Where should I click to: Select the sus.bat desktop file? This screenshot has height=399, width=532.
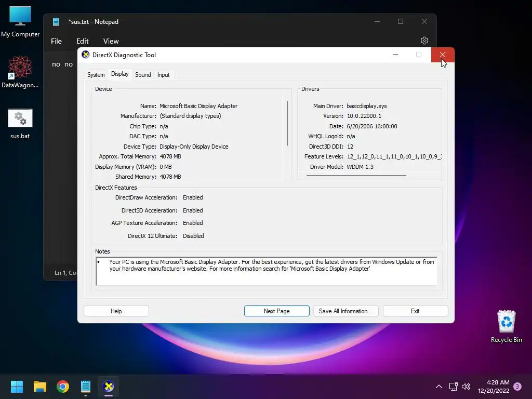[20, 124]
